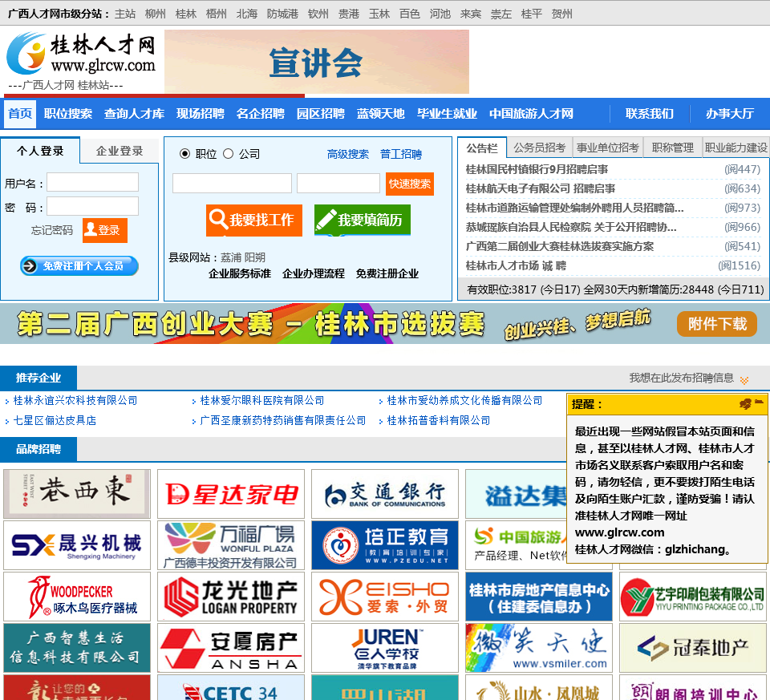The width and height of the screenshot is (770, 700).
Task: Click the 快速搜索 button
Action: (410, 184)
